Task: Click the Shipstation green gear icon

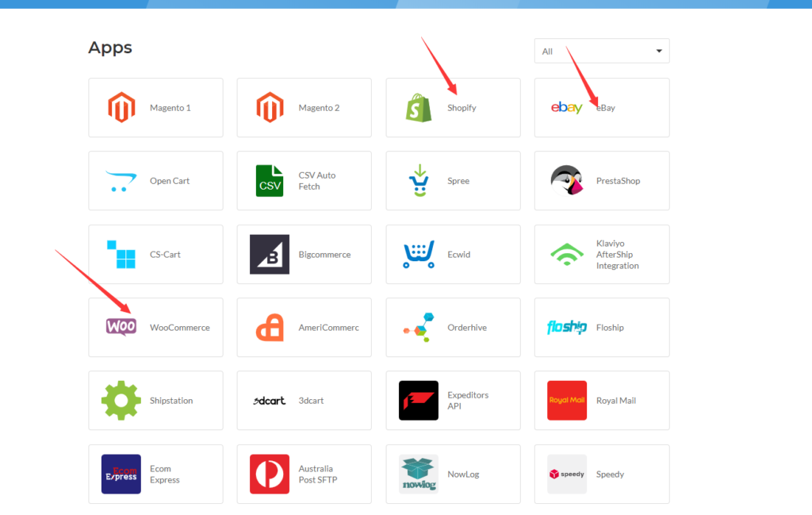Action: click(121, 401)
